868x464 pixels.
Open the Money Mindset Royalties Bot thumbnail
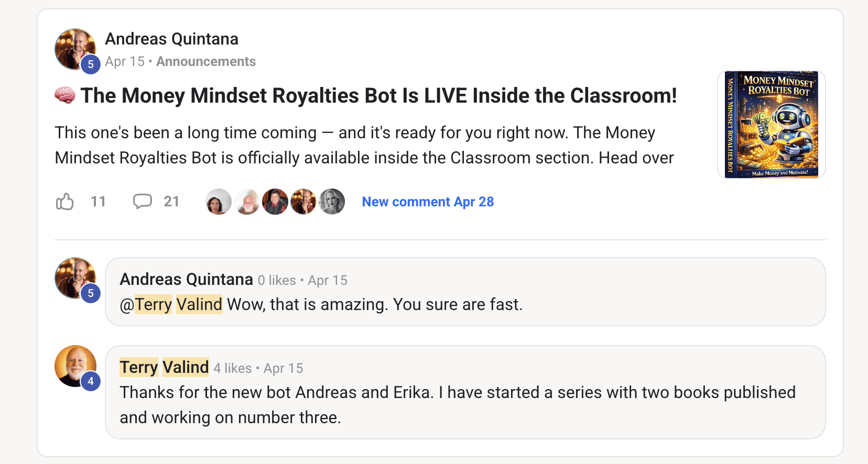(772, 125)
